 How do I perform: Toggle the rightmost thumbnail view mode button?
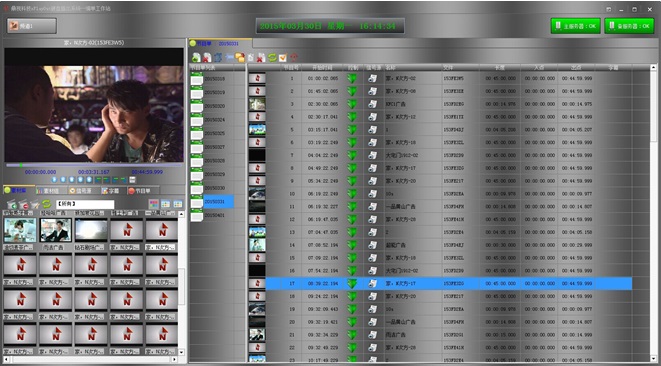tap(178, 204)
